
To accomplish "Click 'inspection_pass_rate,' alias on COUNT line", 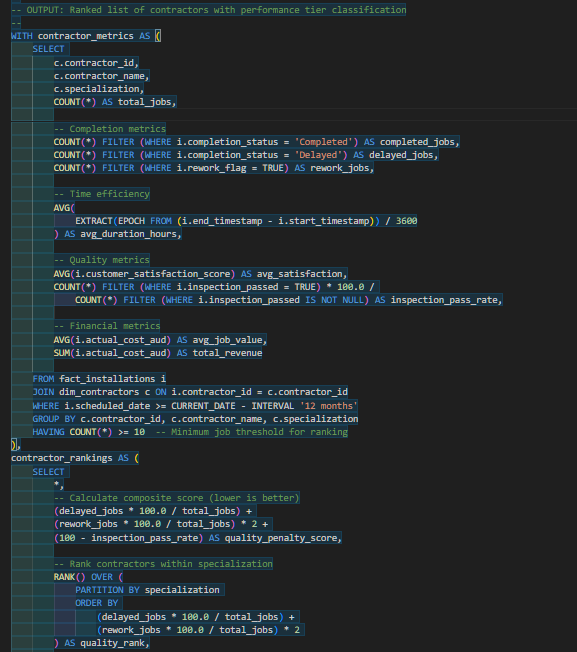I will (x=446, y=300).
